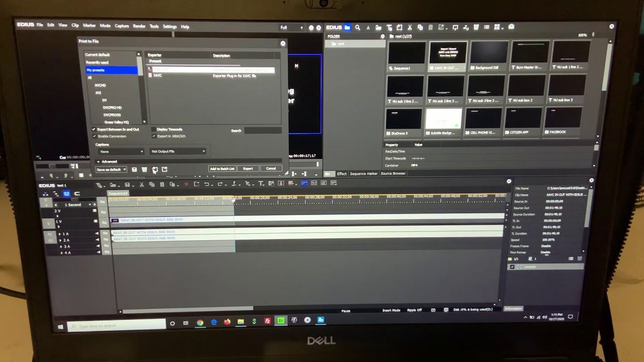Open the Save as default dropdown
Image resolution: width=644 pixels, height=362 pixels.
[111, 169]
